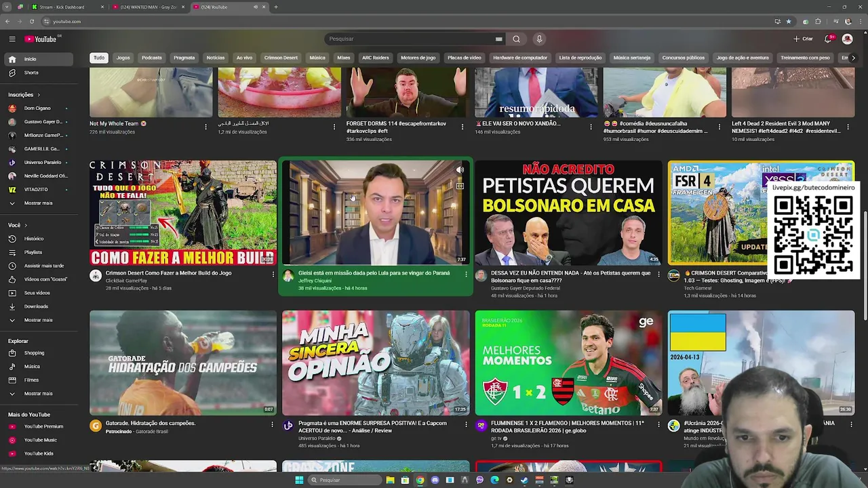Open the notifications bell
The image size is (868, 488).
[x=828, y=39]
